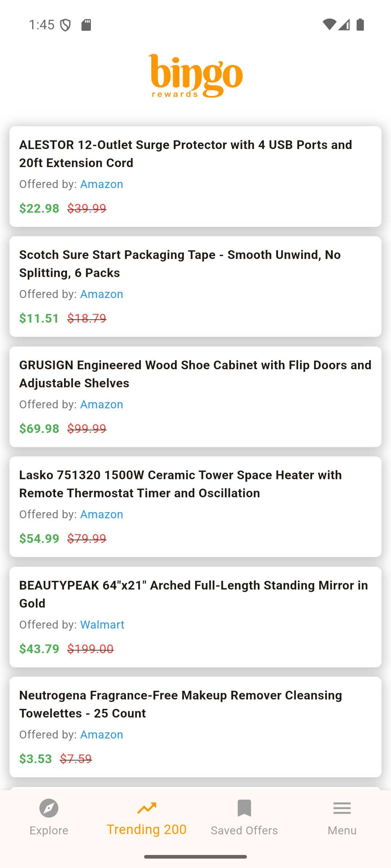Open Walmart link under BEAUTYPEAK mirror
The image size is (391, 868).
coord(102,625)
